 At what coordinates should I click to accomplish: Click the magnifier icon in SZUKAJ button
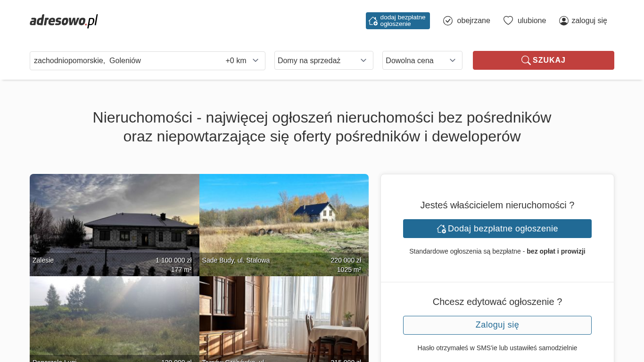[526, 60]
